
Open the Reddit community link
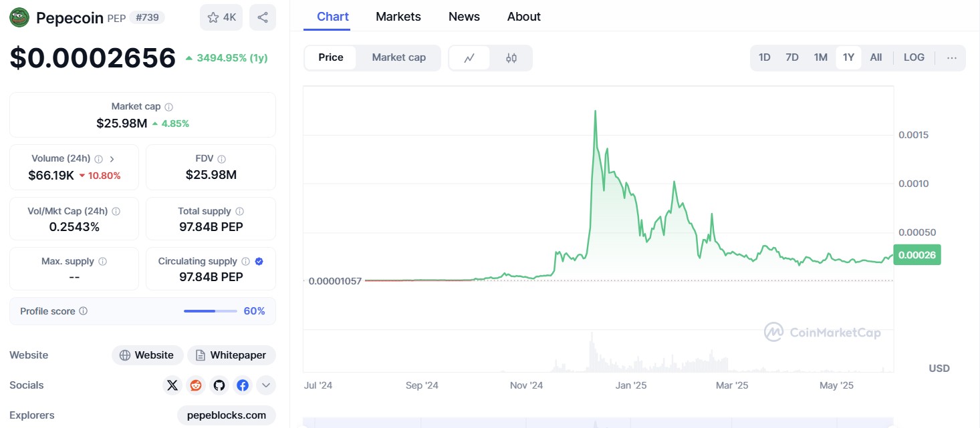[x=195, y=385]
